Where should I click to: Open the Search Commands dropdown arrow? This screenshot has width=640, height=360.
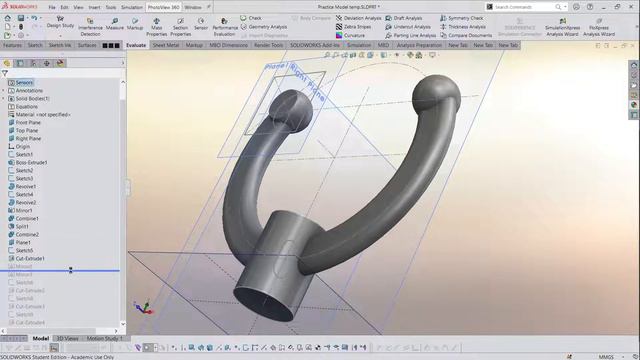coord(565,7)
